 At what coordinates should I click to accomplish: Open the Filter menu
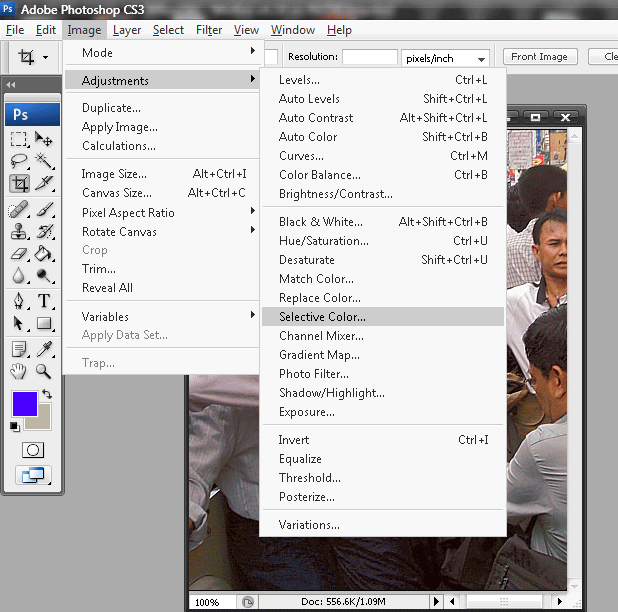209,30
